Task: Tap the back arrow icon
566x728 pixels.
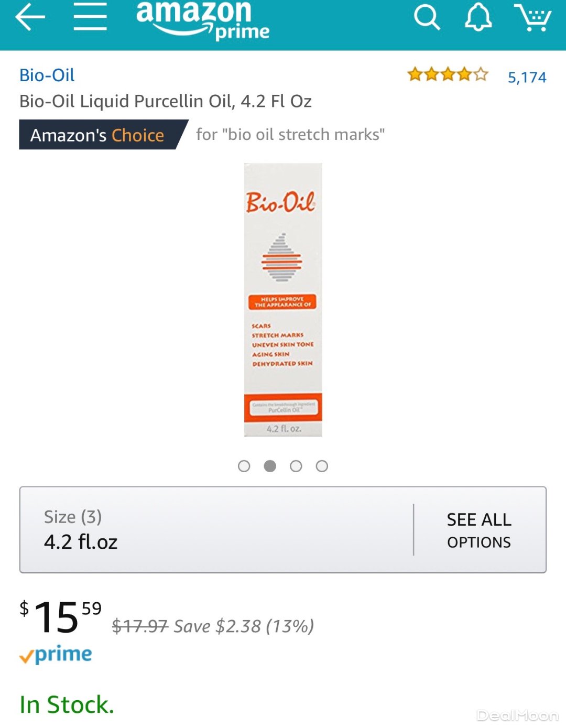Action: [30, 17]
